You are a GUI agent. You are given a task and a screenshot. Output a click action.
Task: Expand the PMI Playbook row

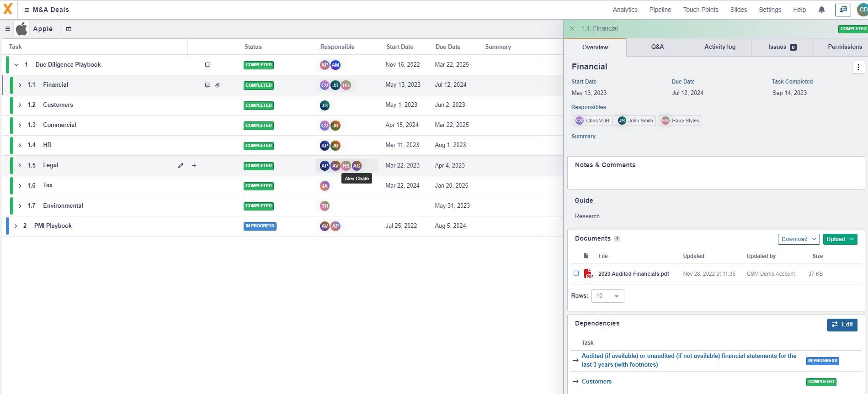point(16,226)
